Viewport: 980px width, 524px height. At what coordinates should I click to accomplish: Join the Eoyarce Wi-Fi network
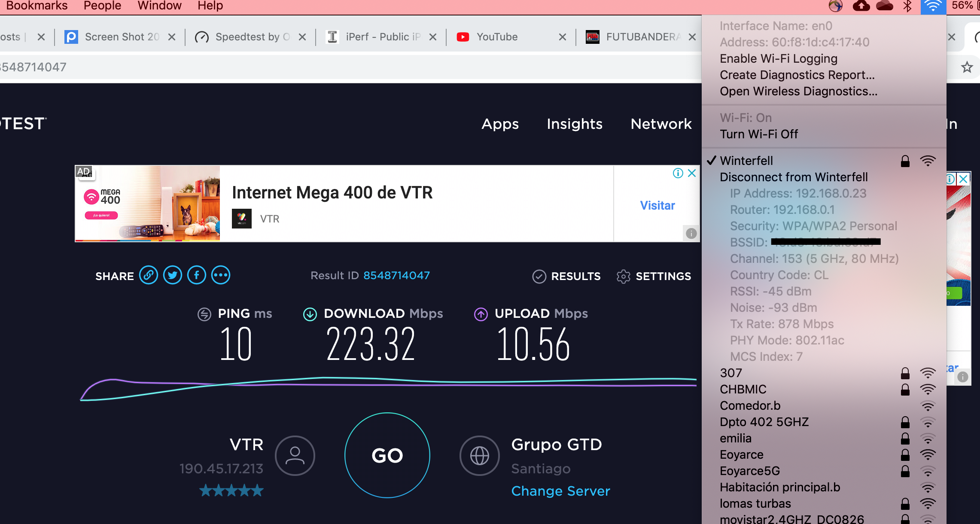tap(824, 454)
